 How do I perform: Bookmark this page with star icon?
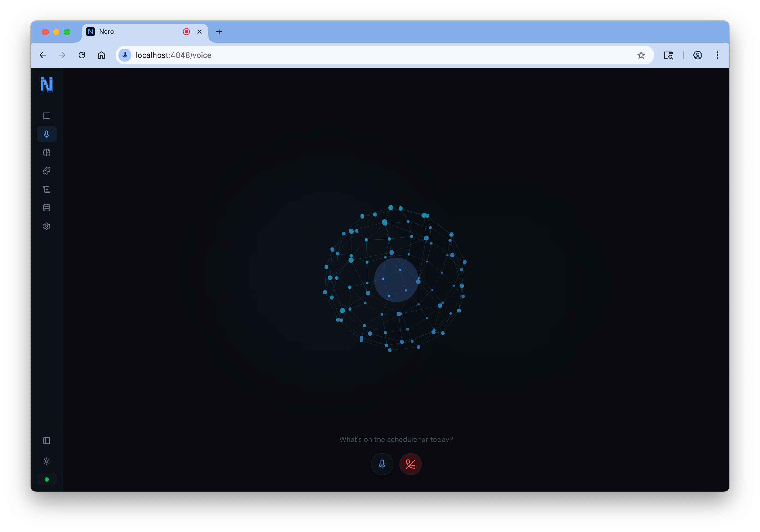click(641, 55)
